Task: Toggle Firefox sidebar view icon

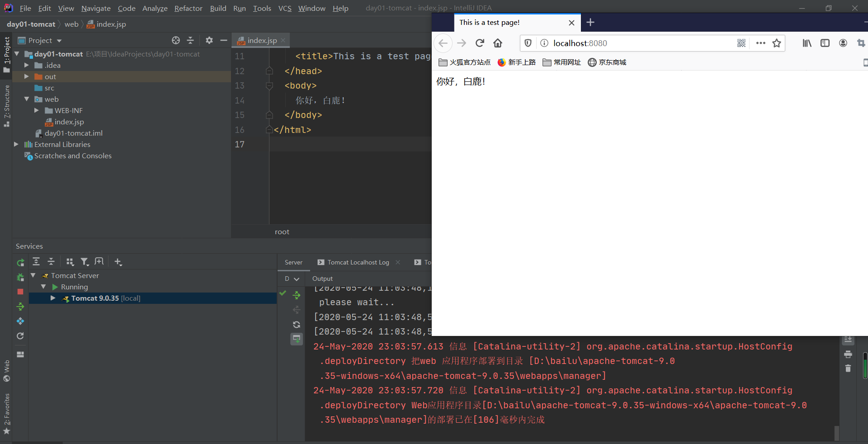Action: [825, 43]
